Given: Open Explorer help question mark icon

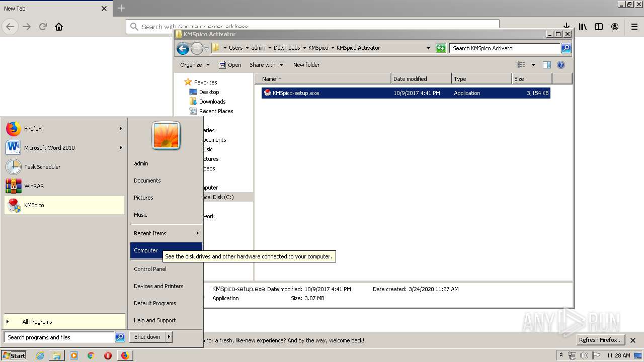Looking at the screenshot, I should coord(561,65).
